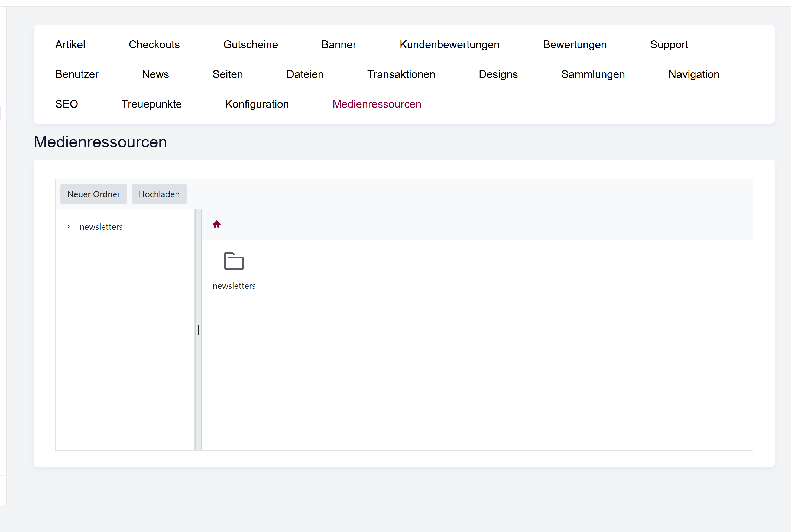Navigate to Seiten

tap(228, 74)
